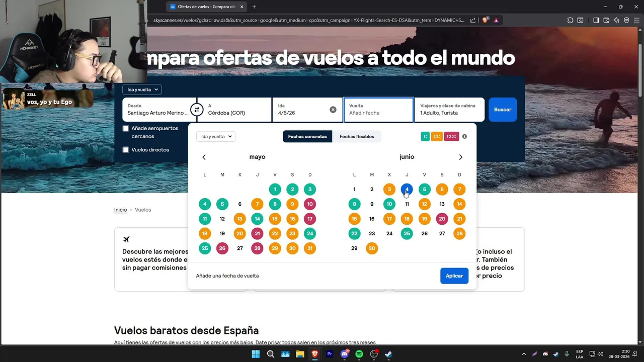Screen dimensions: 644x362
Task: Switch to Fechas flexibles tab
Action: click(357, 136)
